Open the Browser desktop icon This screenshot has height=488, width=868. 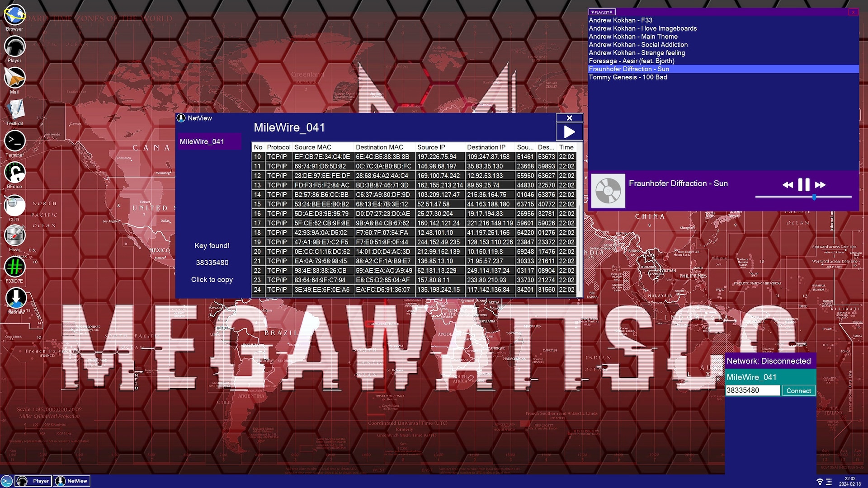tap(14, 15)
